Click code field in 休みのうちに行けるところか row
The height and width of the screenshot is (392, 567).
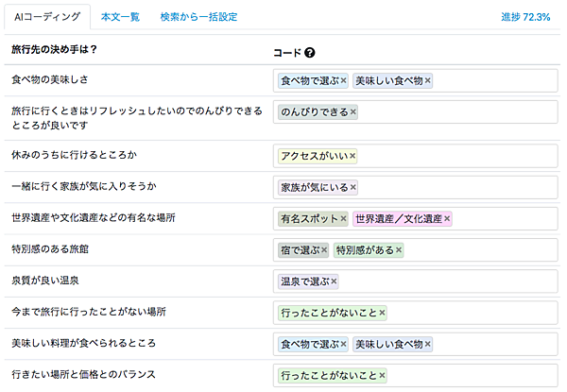(454, 156)
